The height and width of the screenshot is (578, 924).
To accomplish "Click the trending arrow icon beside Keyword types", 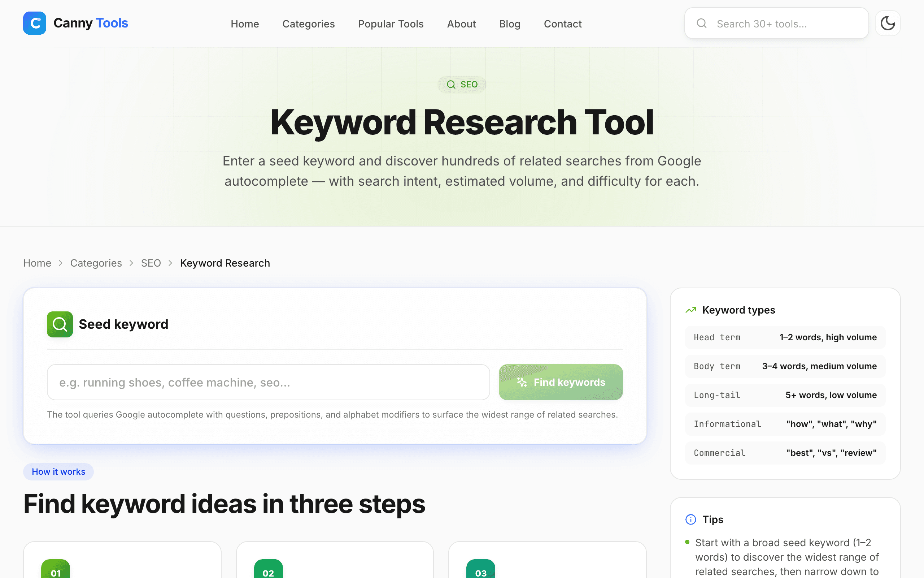I will (691, 310).
